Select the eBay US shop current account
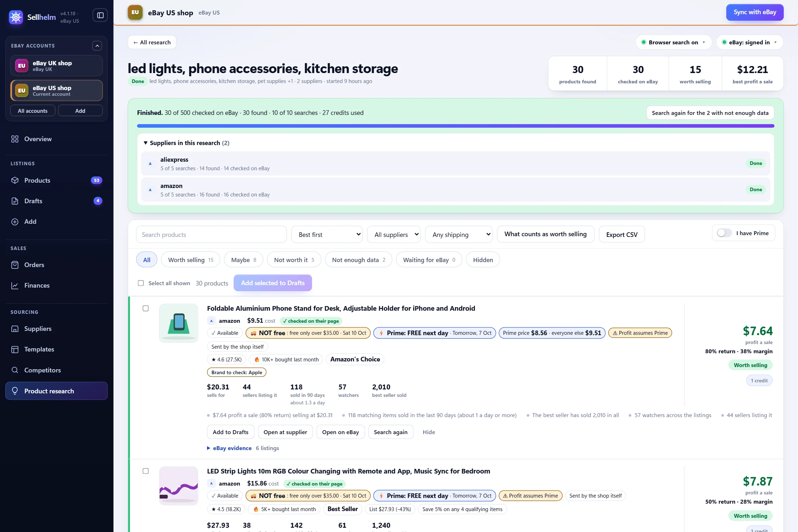This screenshot has height=532, width=798. (56, 90)
